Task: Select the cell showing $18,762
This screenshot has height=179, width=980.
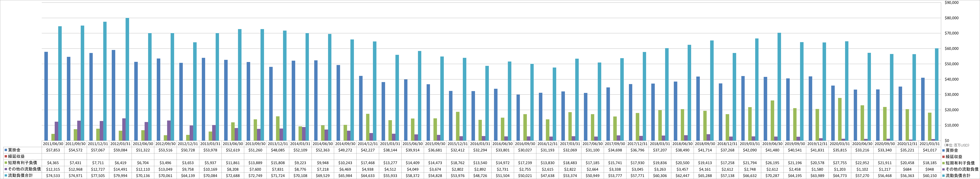Action: [458, 163]
